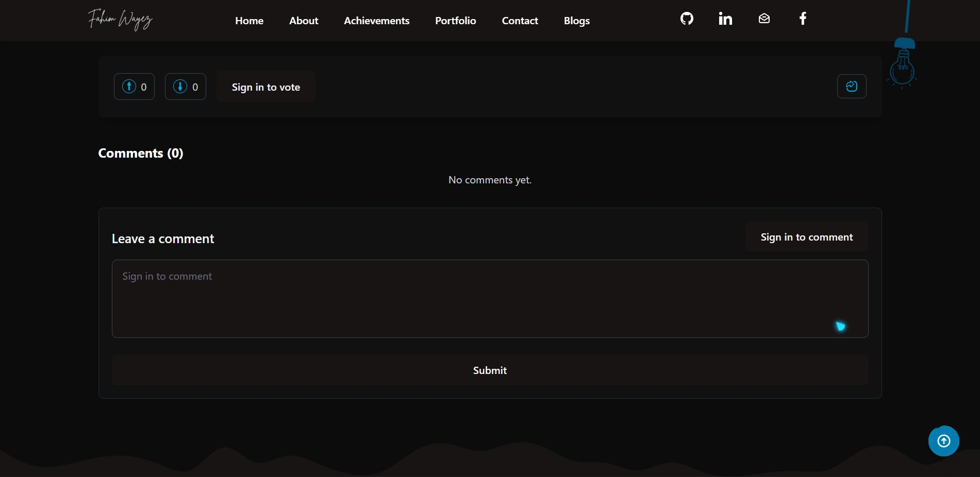Viewport: 980px width, 477px height.
Task: Switch to the Blogs page
Action: click(x=576, y=21)
